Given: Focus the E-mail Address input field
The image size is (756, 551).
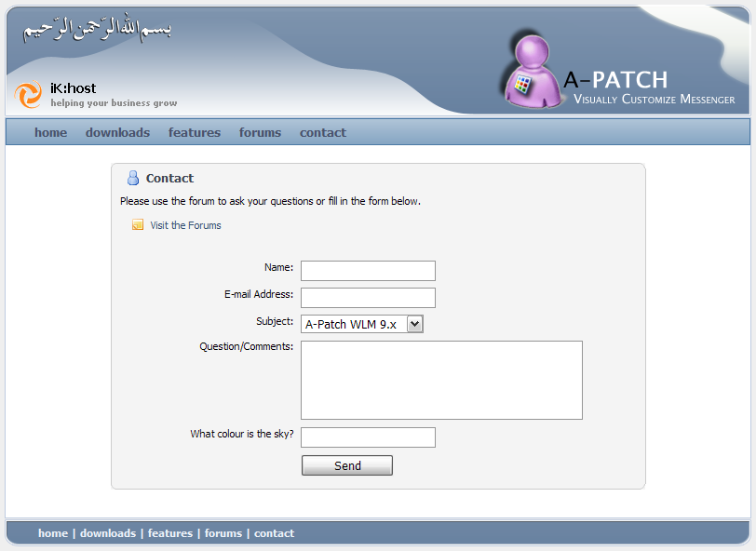Looking at the screenshot, I should [x=369, y=298].
